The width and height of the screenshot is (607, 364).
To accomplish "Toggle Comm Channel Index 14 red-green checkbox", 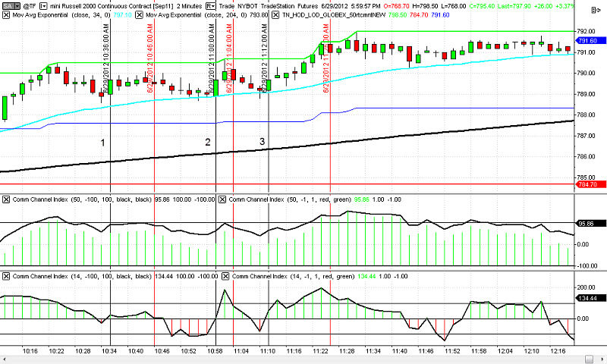I will click(225, 276).
